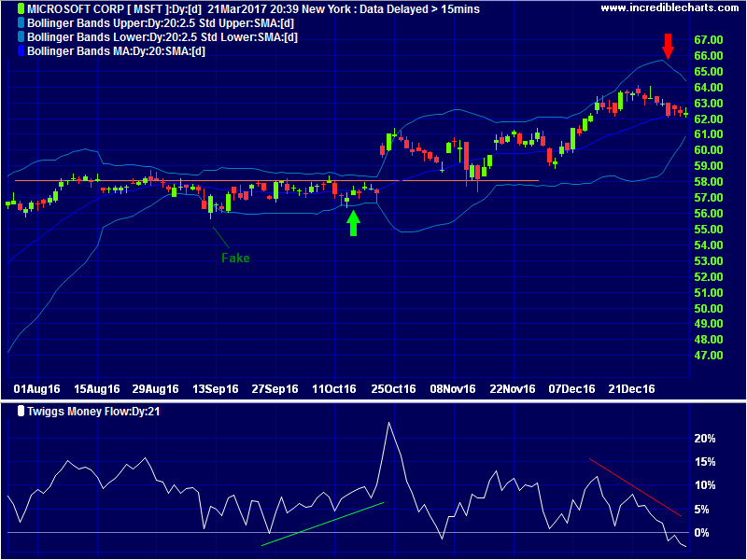The image size is (747, 560).
Task: Click the 15% money flow axis label
Action: click(x=705, y=462)
